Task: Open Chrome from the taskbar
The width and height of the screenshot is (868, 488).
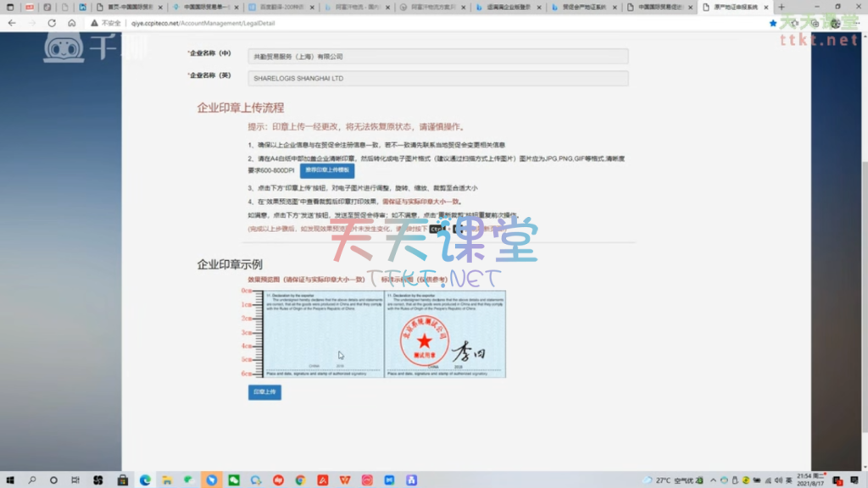Action: click(x=300, y=480)
